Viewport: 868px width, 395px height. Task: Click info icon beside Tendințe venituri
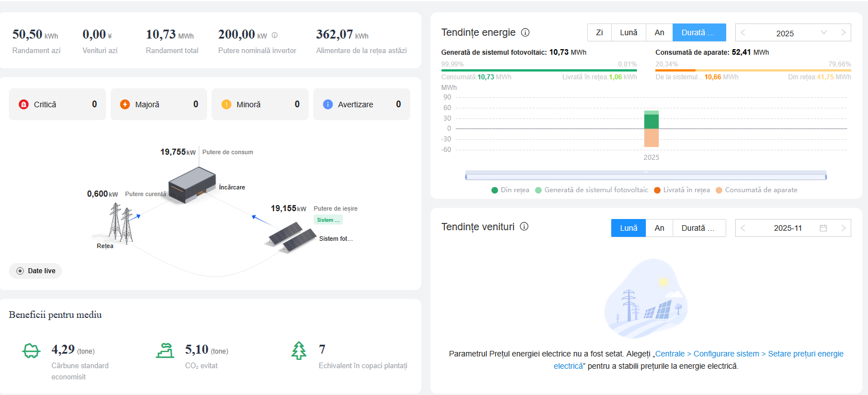coord(524,227)
